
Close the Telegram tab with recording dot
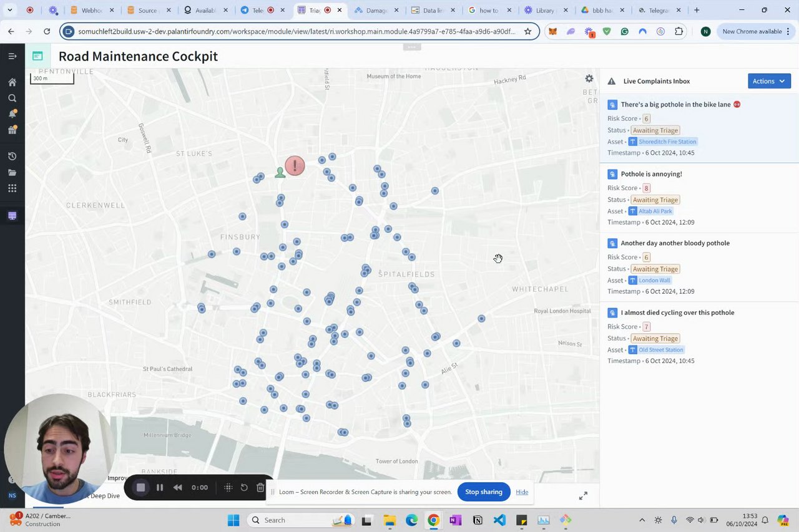point(283,11)
